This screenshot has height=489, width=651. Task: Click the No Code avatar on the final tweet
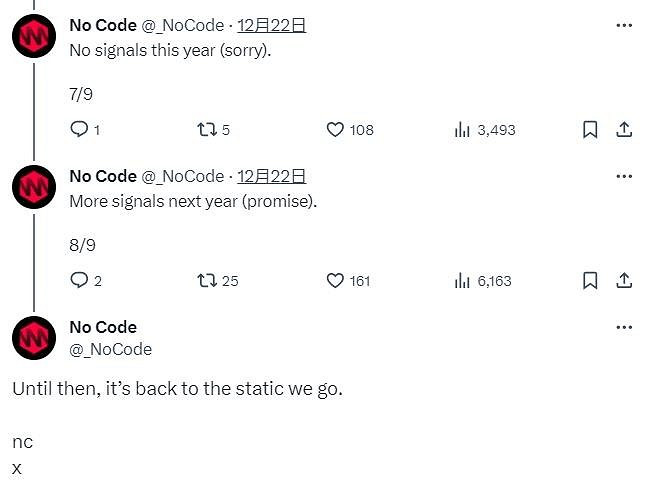34,337
